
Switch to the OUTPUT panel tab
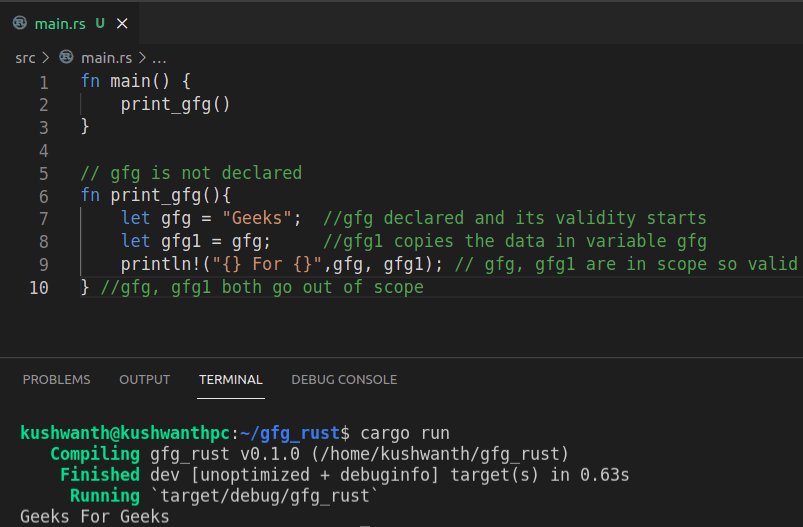144,380
